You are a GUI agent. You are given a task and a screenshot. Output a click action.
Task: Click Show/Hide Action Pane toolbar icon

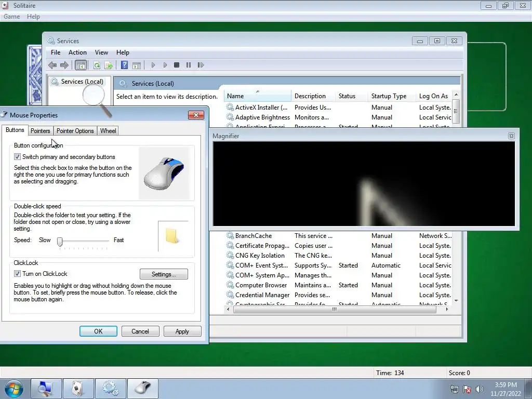click(x=137, y=65)
